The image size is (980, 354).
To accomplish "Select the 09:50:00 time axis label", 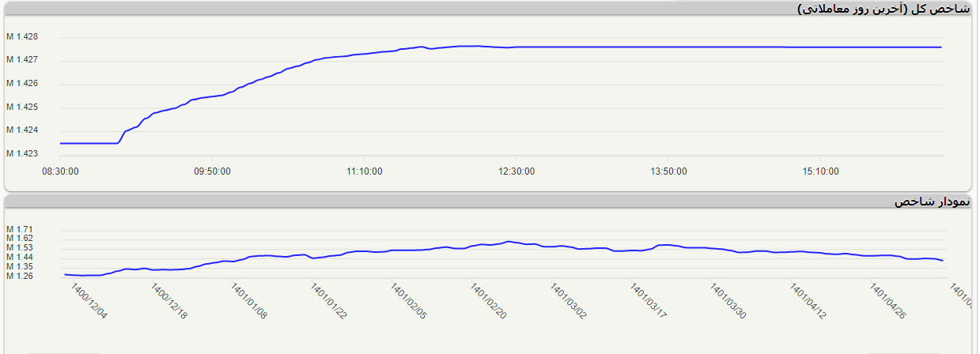I will (212, 171).
